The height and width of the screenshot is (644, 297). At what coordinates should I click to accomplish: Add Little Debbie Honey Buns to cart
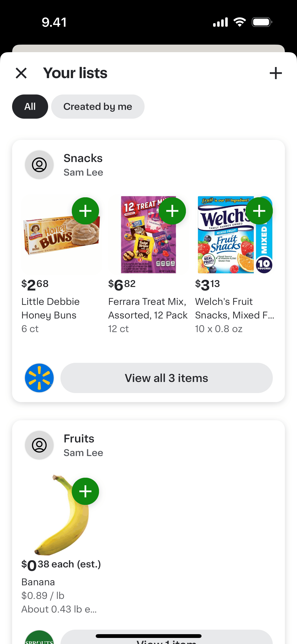tap(85, 211)
